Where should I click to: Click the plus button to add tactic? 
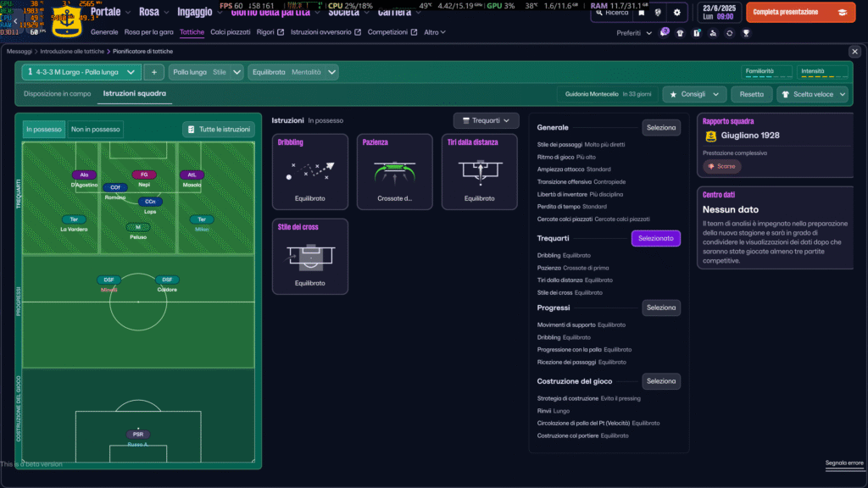154,72
